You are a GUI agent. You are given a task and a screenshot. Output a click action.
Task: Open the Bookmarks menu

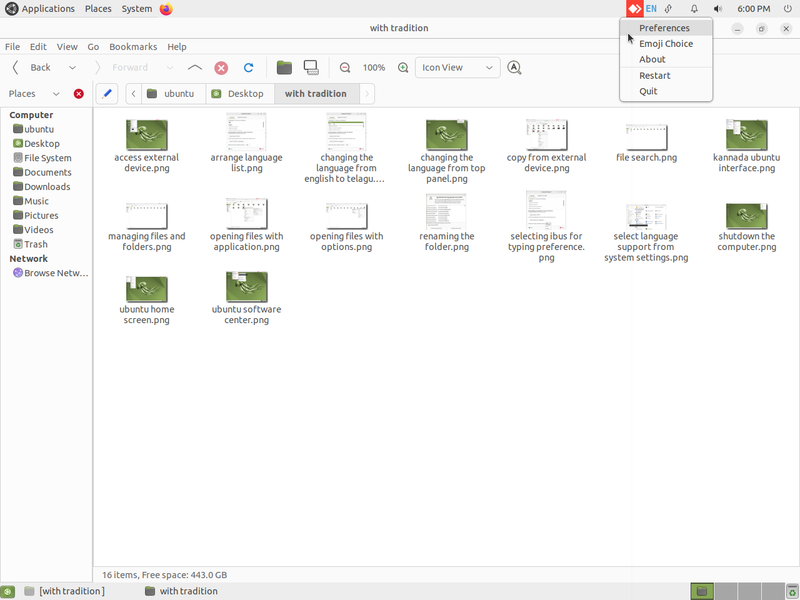(133, 46)
